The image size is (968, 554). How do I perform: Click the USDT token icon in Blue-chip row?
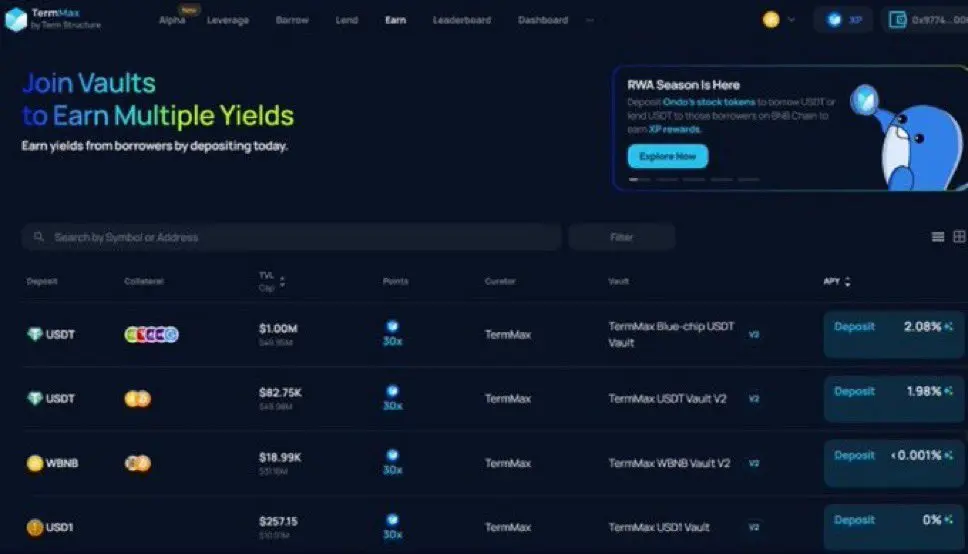tap(35, 334)
